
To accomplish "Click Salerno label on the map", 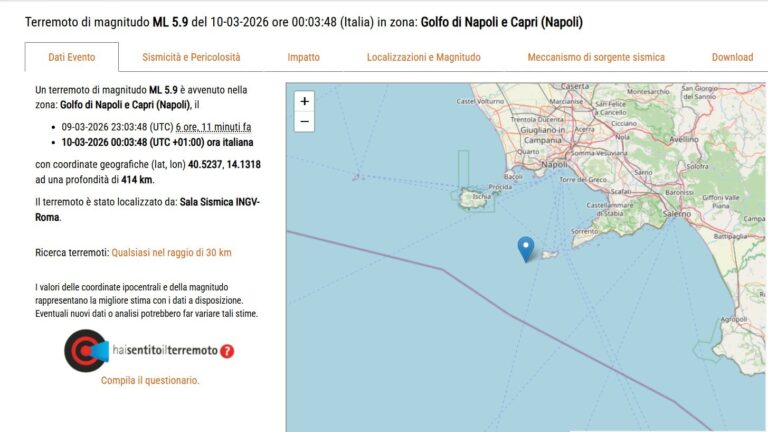I will coord(676,214).
